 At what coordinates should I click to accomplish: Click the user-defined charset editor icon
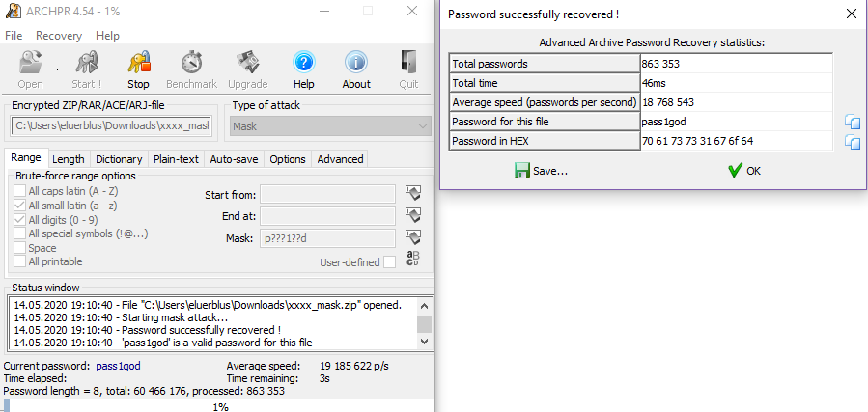[413, 259]
